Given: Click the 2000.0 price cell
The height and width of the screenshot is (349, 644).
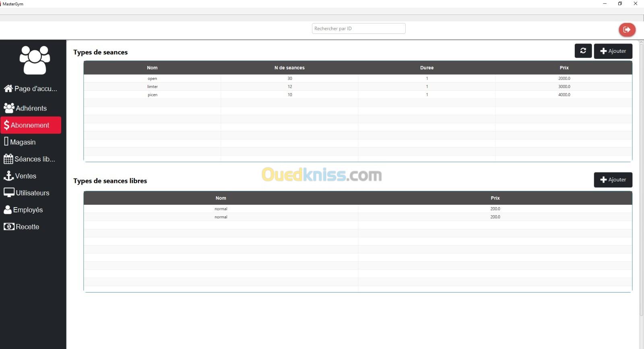Looking at the screenshot, I should [564, 79].
